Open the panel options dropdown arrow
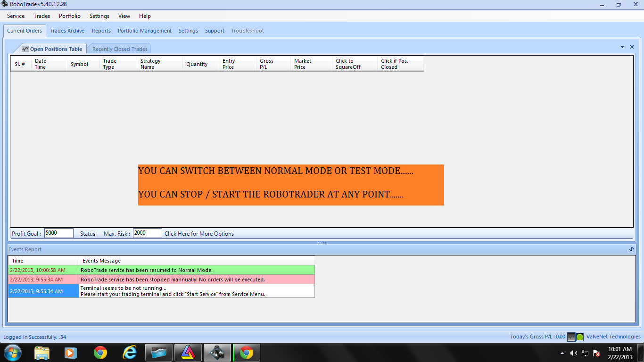The image size is (644, 362). [x=622, y=47]
